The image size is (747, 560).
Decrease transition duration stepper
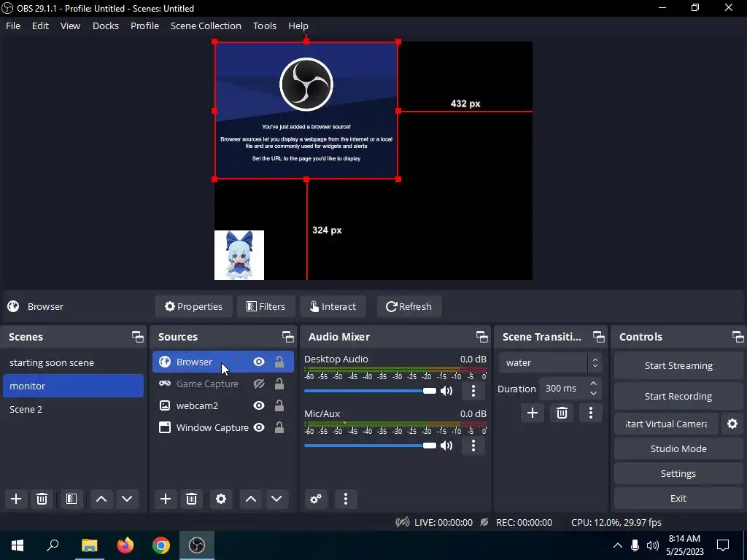(x=593, y=394)
